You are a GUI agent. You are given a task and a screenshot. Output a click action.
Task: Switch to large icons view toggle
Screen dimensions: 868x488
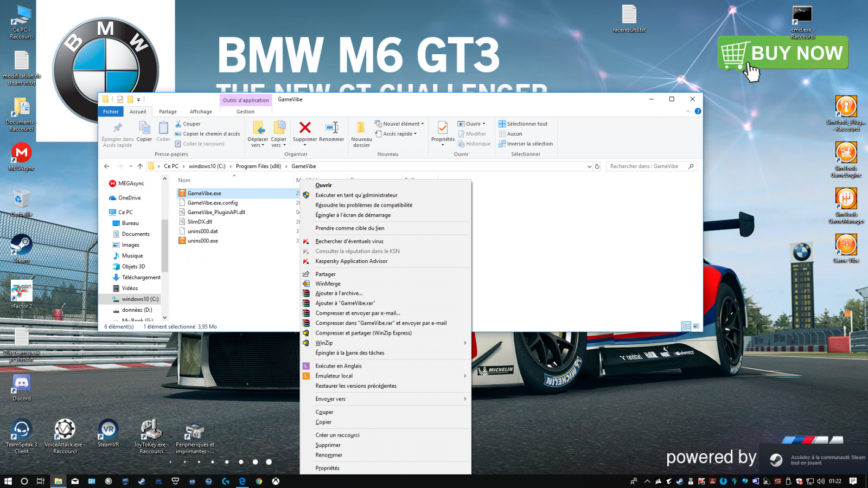point(696,326)
